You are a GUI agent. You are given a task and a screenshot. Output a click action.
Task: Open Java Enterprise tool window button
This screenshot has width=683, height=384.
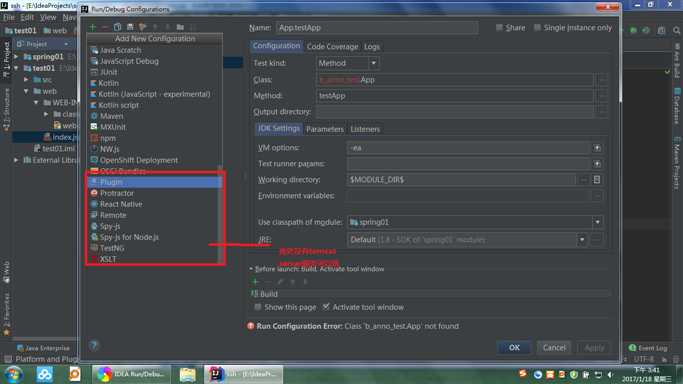[43, 348]
